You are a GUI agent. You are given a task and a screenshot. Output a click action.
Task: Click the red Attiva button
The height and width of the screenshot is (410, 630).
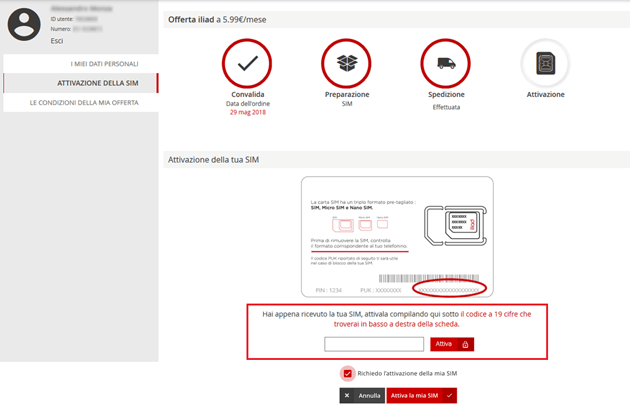coord(451,344)
